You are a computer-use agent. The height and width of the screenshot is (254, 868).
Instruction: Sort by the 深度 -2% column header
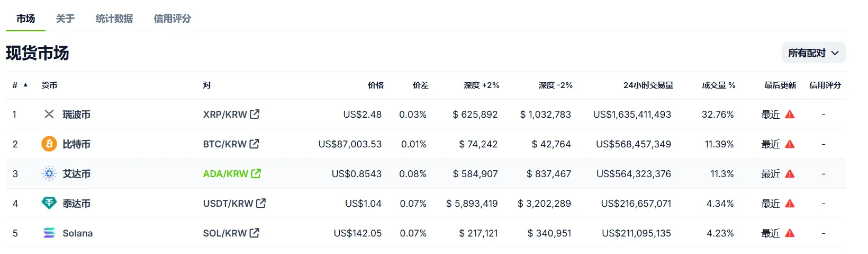pyautogui.click(x=556, y=85)
